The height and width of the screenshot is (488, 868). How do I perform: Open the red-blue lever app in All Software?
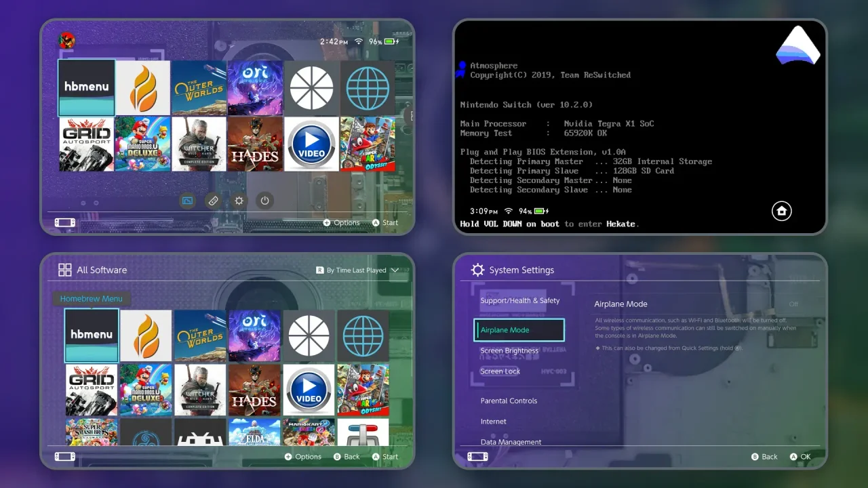pos(363,432)
